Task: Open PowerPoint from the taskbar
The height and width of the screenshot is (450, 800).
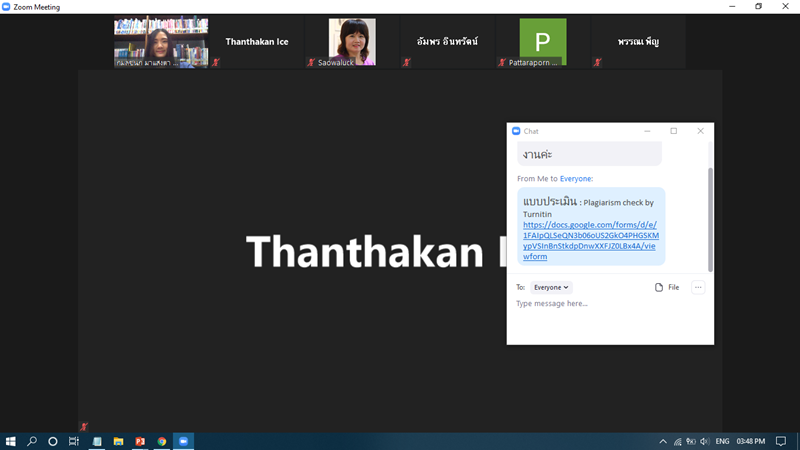Action: tap(140, 441)
